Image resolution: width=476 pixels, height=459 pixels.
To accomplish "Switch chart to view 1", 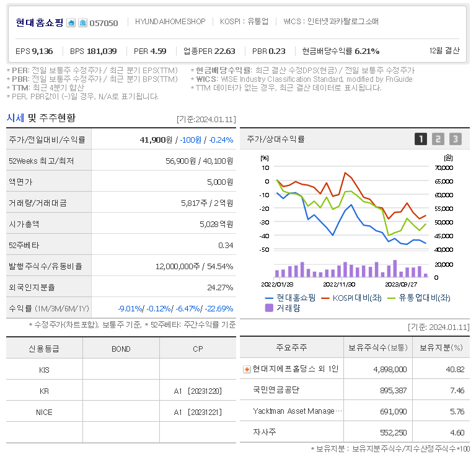I will (x=421, y=139).
